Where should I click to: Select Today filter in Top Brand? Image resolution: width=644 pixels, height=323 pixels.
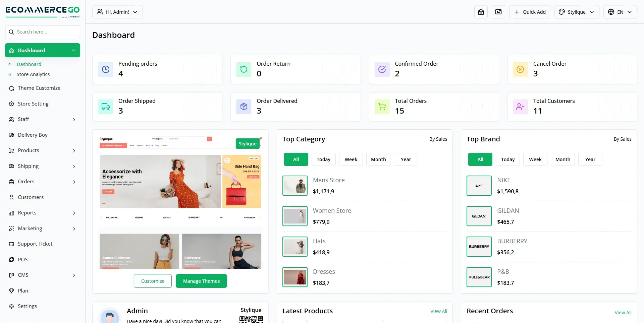pos(507,159)
